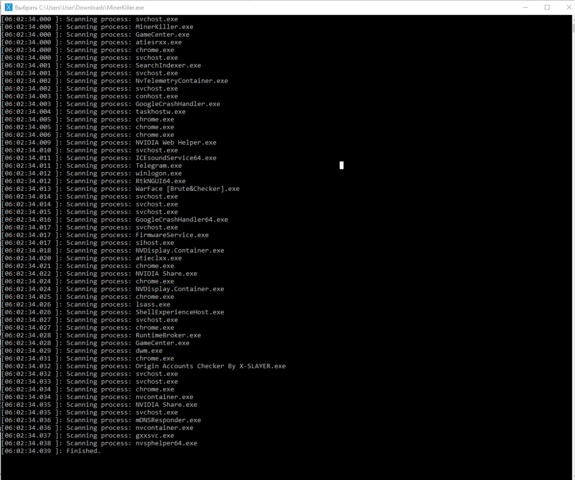
Task: Select 'Origin Accounts Checker By X-SLAYER.exe' line
Action: tap(143, 366)
